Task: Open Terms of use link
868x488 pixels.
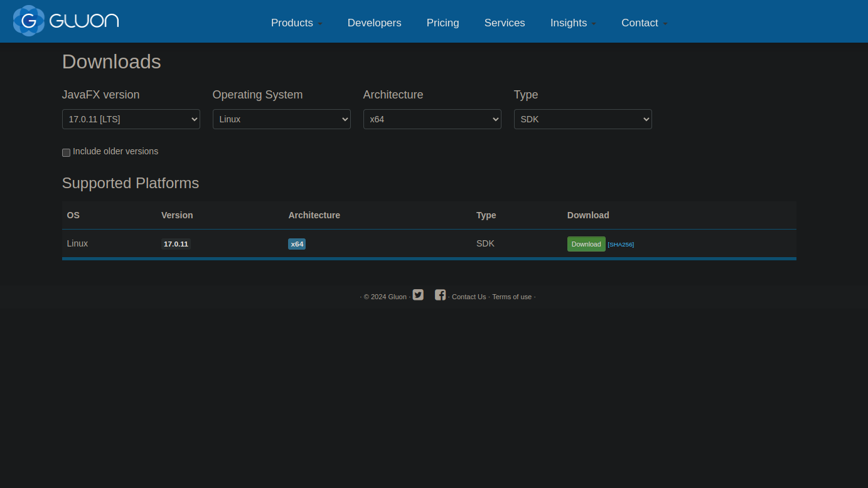Action: click(512, 297)
